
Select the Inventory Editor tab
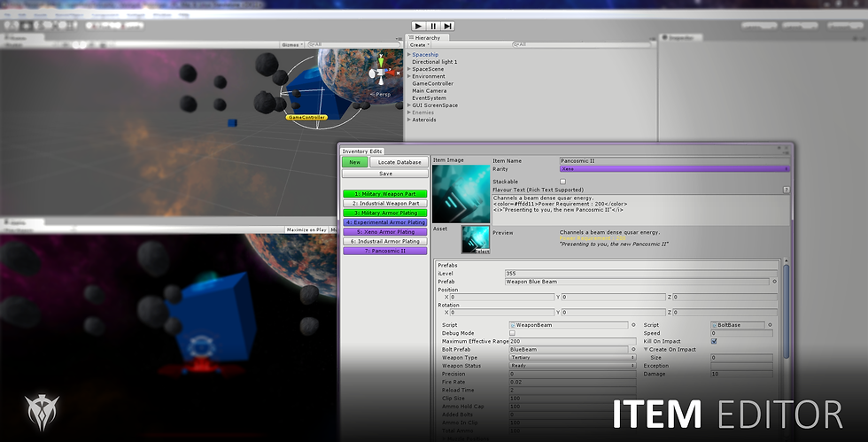point(361,151)
